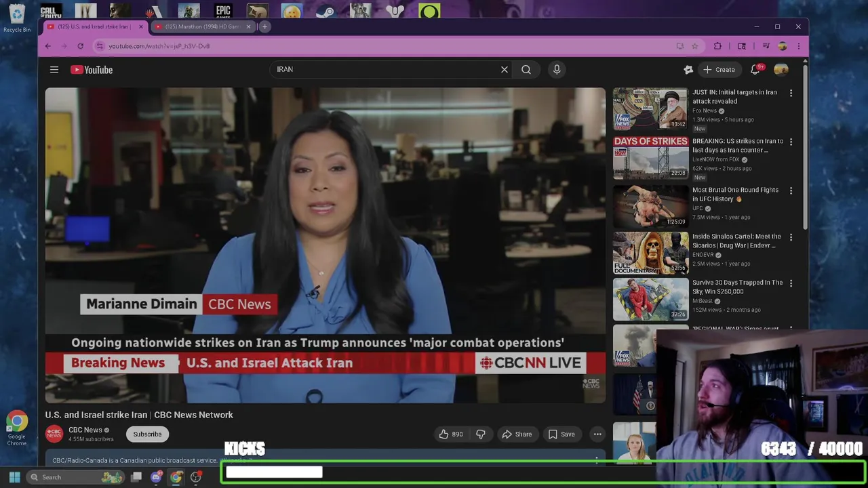868x488 pixels.
Task: Open the YouTube hamburger guide menu
Action: pos(54,69)
